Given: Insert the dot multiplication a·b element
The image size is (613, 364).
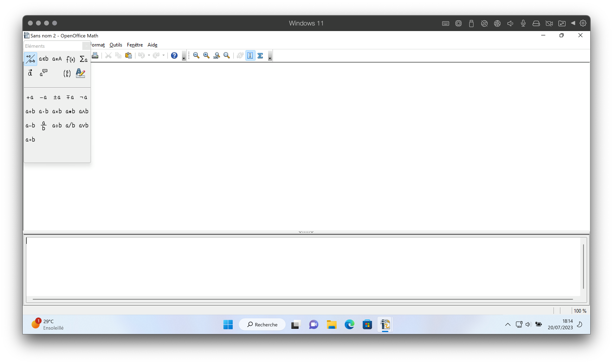Looking at the screenshot, I should (x=44, y=111).
